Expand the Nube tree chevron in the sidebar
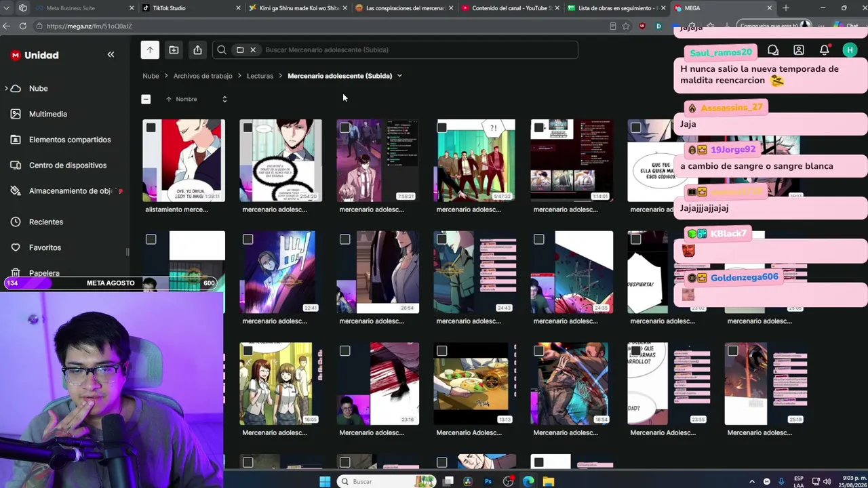 coord(7,88)
